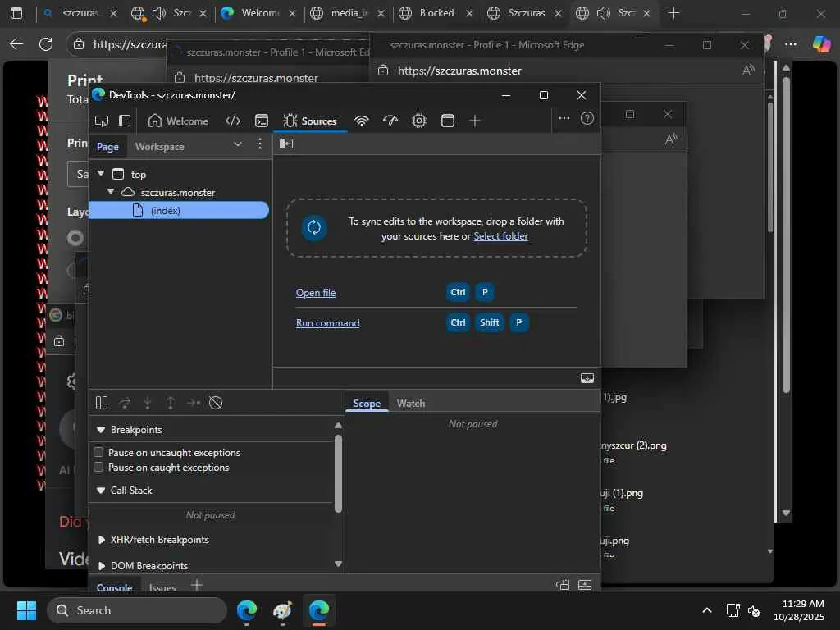Open the Elements panel code icon
Screen dimensions: 840x630
(233, 121)
